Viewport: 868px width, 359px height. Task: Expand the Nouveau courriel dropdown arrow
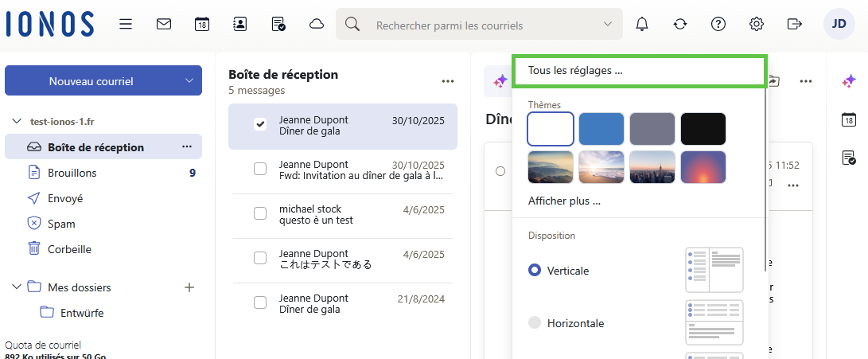(189, 80)
